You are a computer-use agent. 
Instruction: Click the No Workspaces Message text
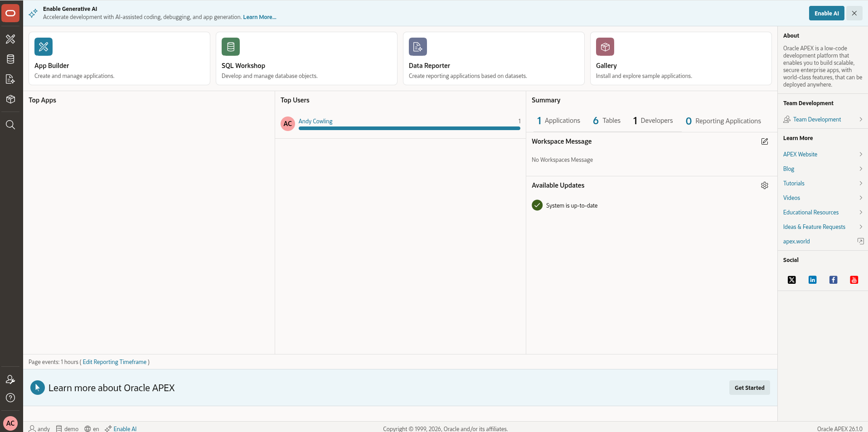click(562, 160)
